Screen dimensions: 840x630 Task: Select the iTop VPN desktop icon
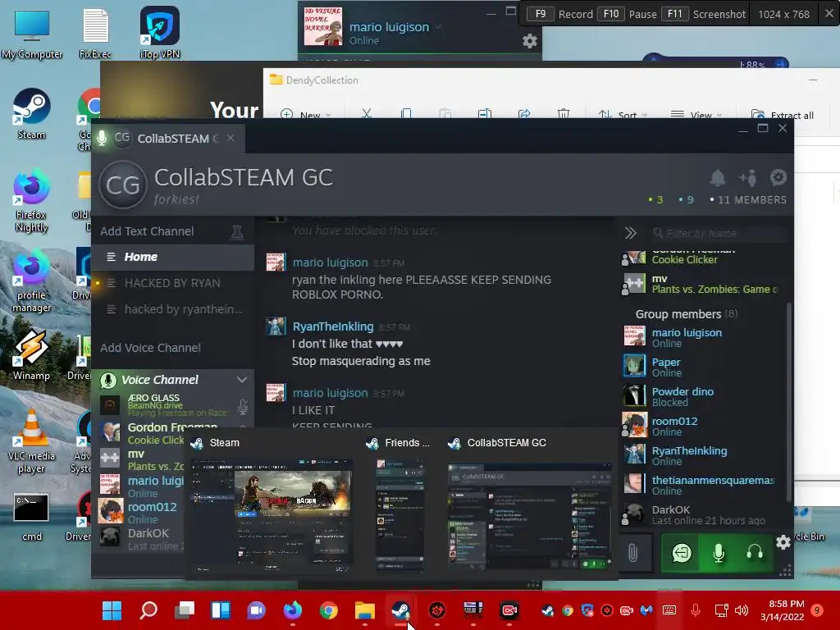pyautogui.click(x=160, y=33)
